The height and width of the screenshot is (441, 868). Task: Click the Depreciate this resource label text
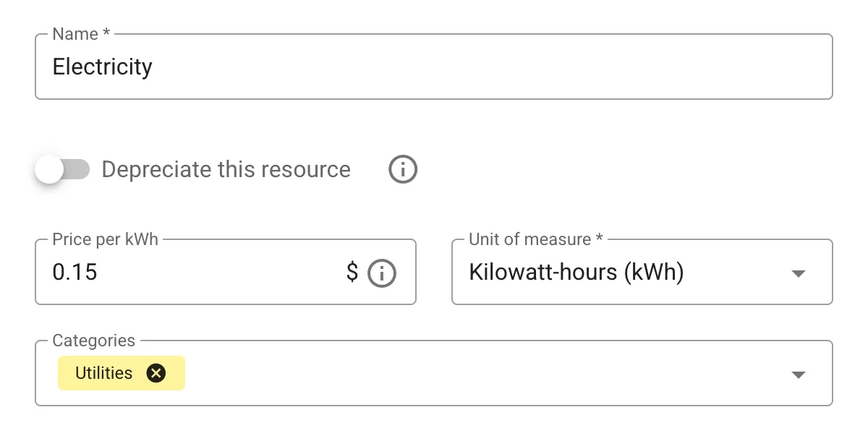click(225, 169)
